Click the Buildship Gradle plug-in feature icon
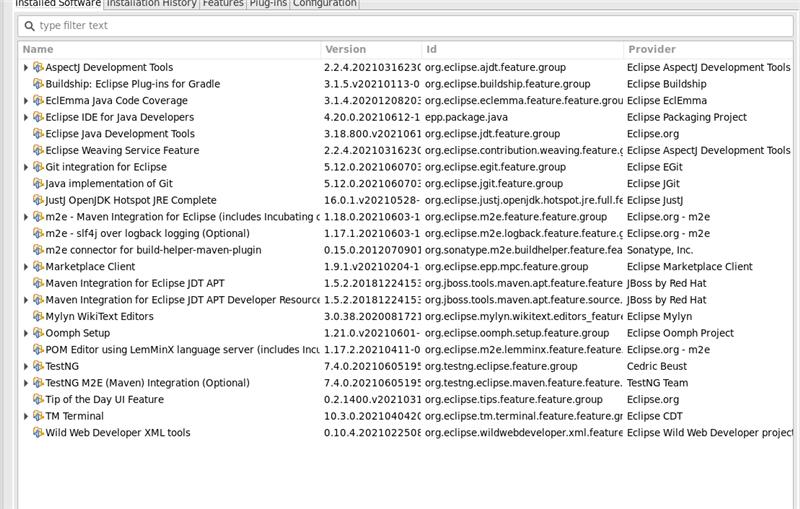The width and height of the screenshot is (800, 509). [x=38, y=84]
